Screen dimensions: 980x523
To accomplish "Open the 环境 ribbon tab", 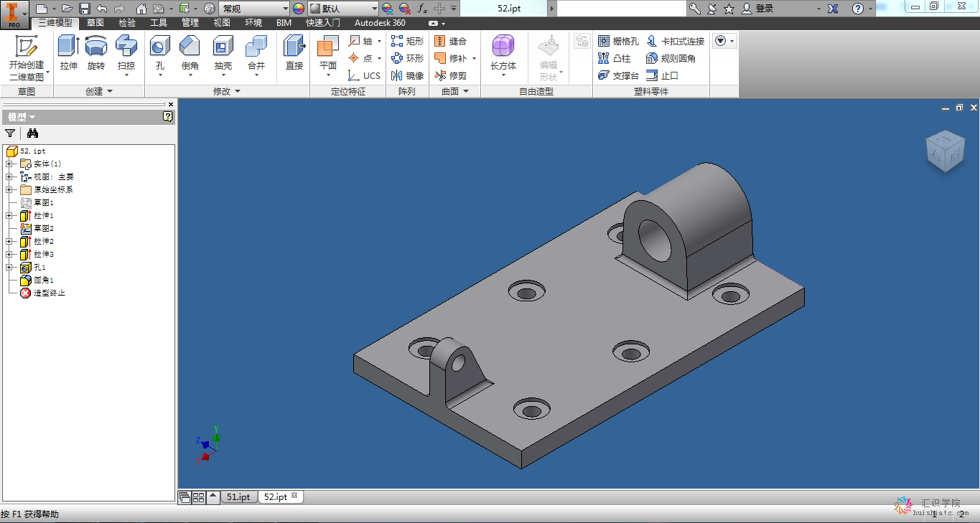I will [253, 23].
